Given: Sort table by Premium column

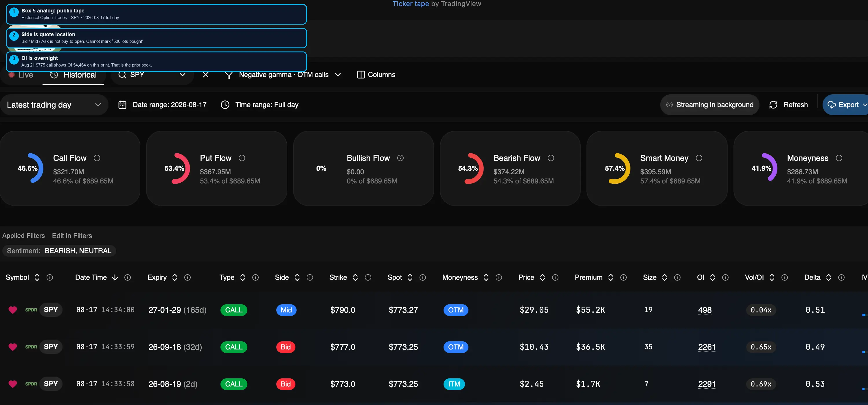Looking at the screenshot, I should click(x=610, y=277).
